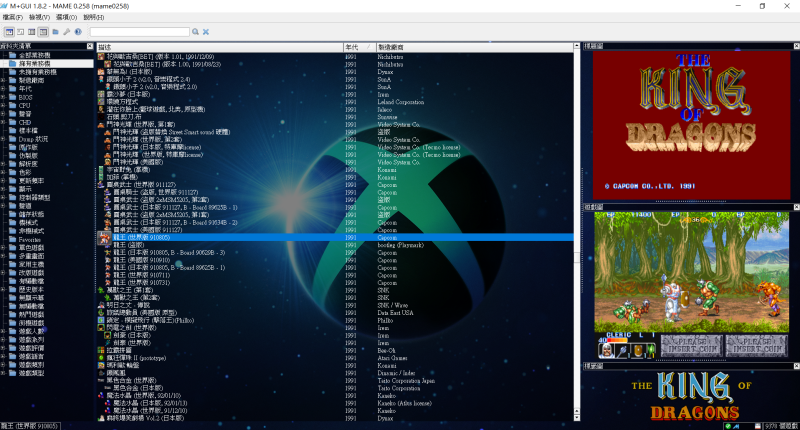Viewport: 800px width, 430px height.
Task: Close the folder list panel
Action: (x=90, y=46)
